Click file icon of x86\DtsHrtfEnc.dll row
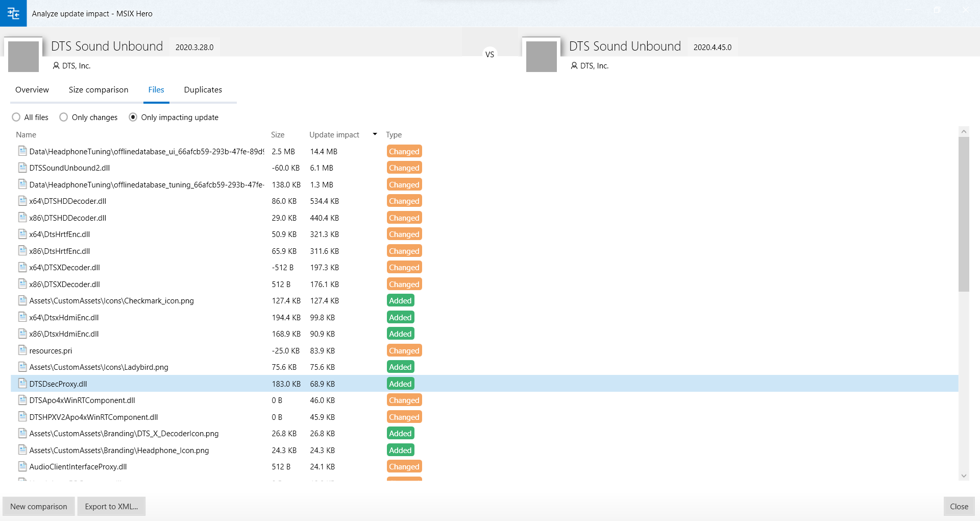Viewport: 980px width, 521px height. pyautogui.click(x=22, y=251)
